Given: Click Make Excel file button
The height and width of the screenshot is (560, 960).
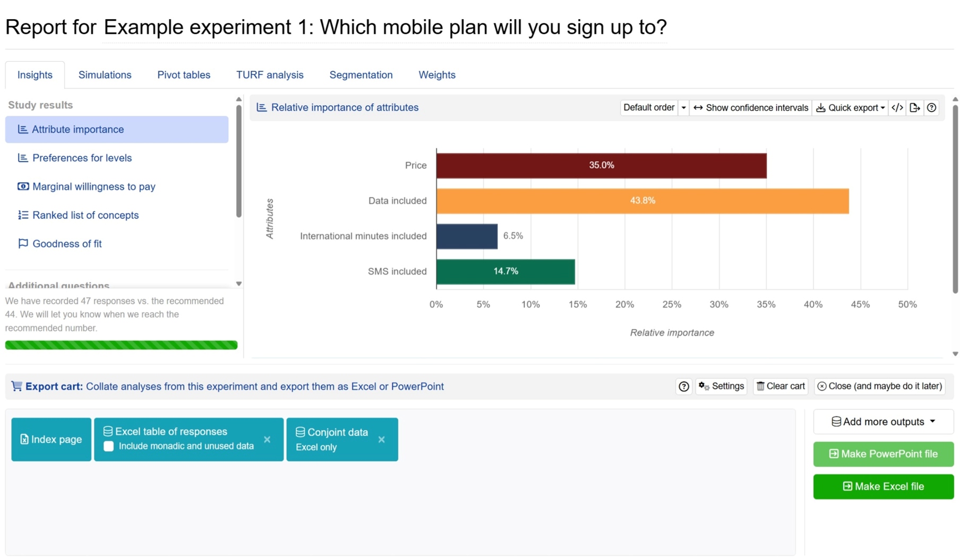Looking at the screenshot, I should pyautogui.click(x=883, y=486).
